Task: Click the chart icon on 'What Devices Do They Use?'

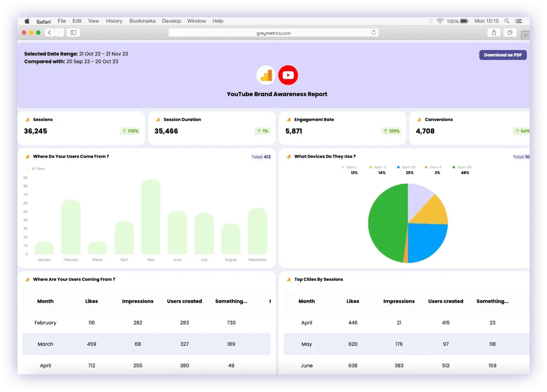Action: point(288,156)
